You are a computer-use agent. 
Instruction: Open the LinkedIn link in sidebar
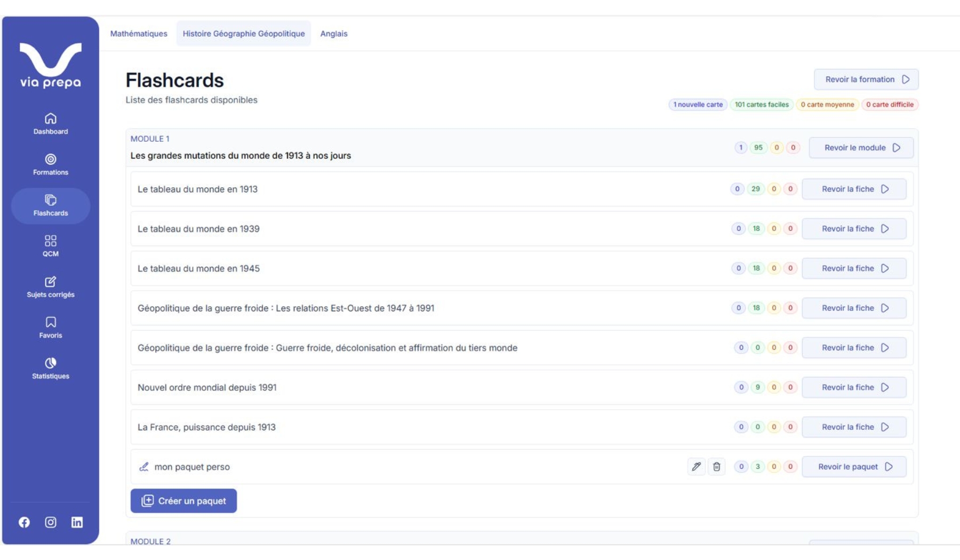pos(77,522)
